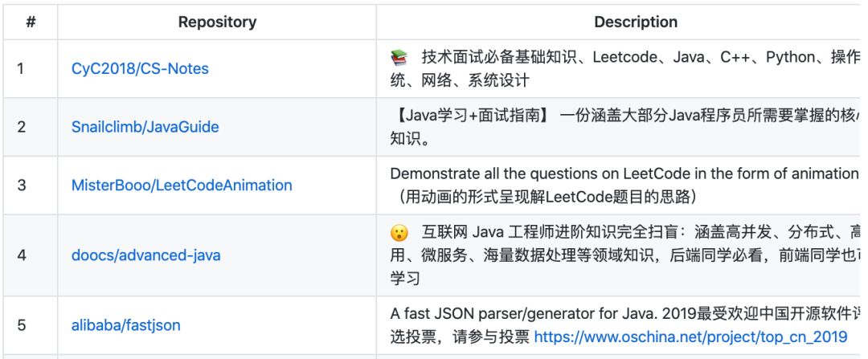Follow the oschina.net top_cn_2019 URL
The width and height of the screenshot is (868, 359).
click(690, 337)
